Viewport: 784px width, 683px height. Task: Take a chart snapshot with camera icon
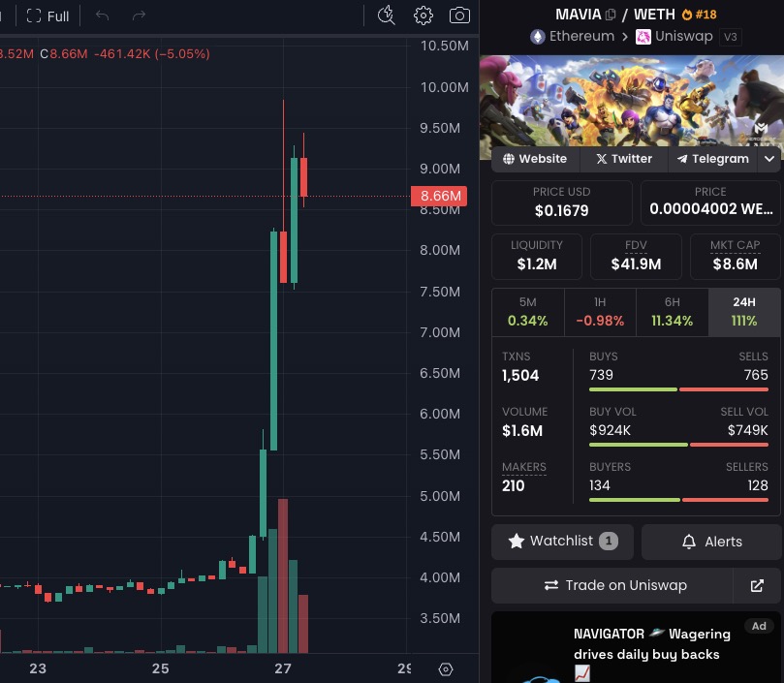coord(459,16)
